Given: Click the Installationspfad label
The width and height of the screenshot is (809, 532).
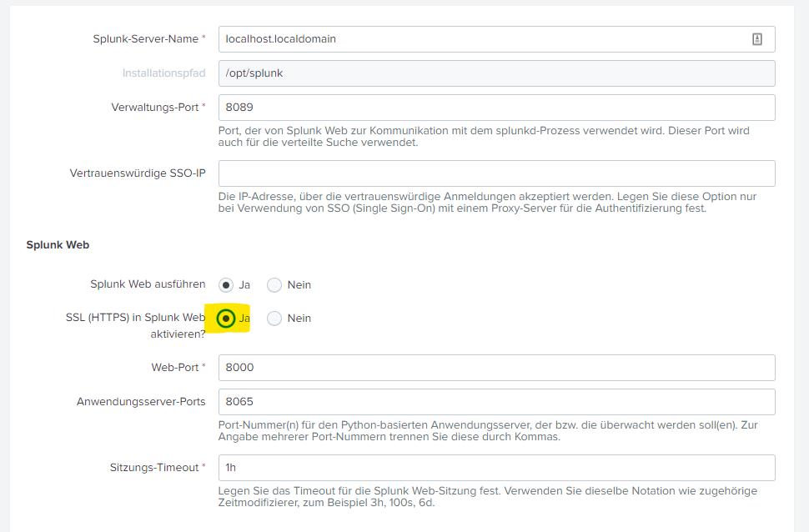Looking at the screenshot, I should [163, 73].
